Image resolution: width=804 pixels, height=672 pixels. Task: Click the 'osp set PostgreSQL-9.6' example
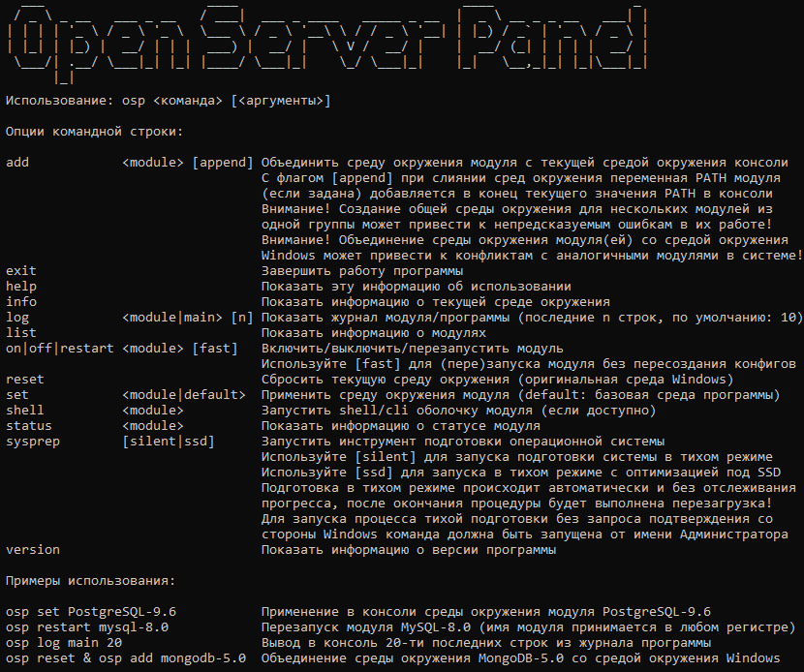click(x=91, y=612)
